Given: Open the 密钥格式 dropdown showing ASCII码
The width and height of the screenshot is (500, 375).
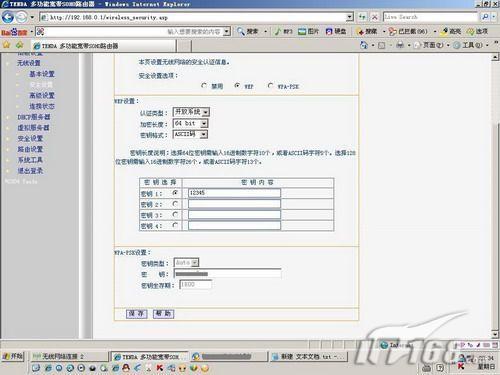Looking at the screenshot, I should coord(190,134).
